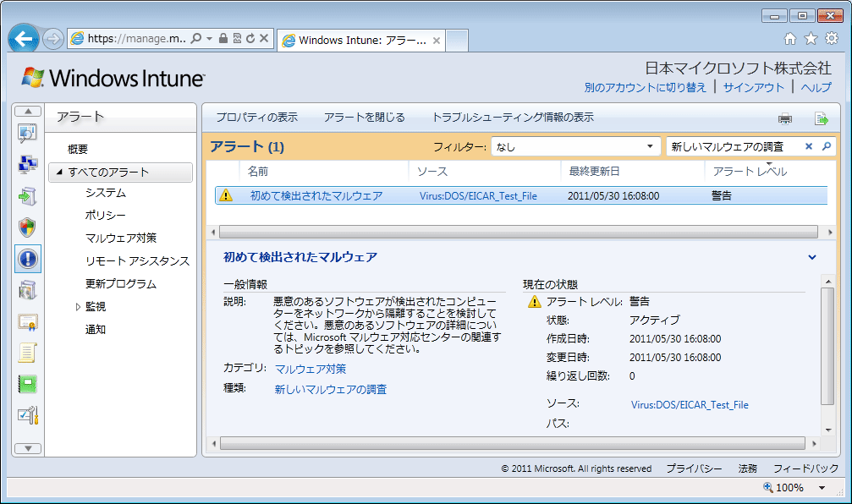Click the browser forward arrow
The width and height of the screenshot is (852, 504).
52,39
